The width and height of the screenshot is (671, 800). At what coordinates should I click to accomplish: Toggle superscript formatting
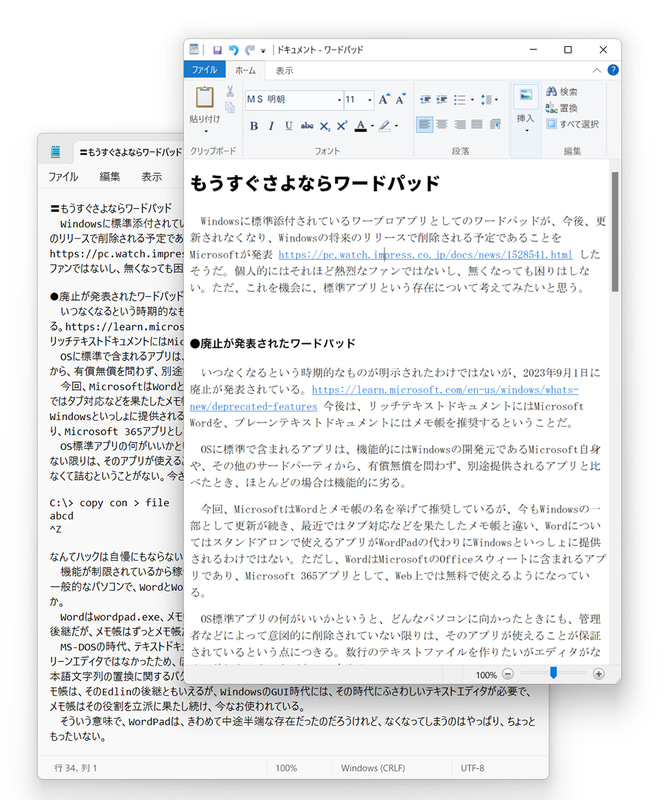coord(341,126)
